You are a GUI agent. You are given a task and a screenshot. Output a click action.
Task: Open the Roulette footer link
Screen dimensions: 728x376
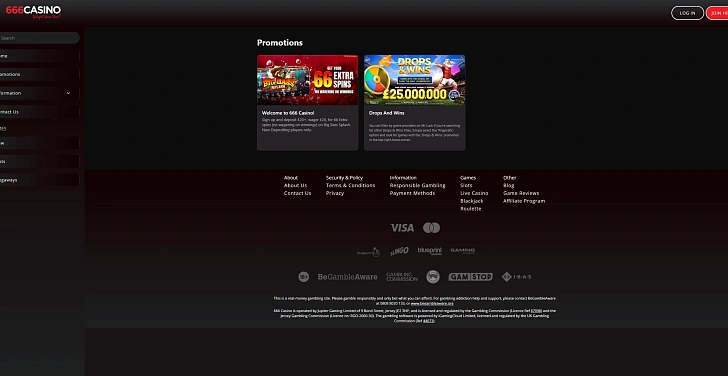coord(471,209)
